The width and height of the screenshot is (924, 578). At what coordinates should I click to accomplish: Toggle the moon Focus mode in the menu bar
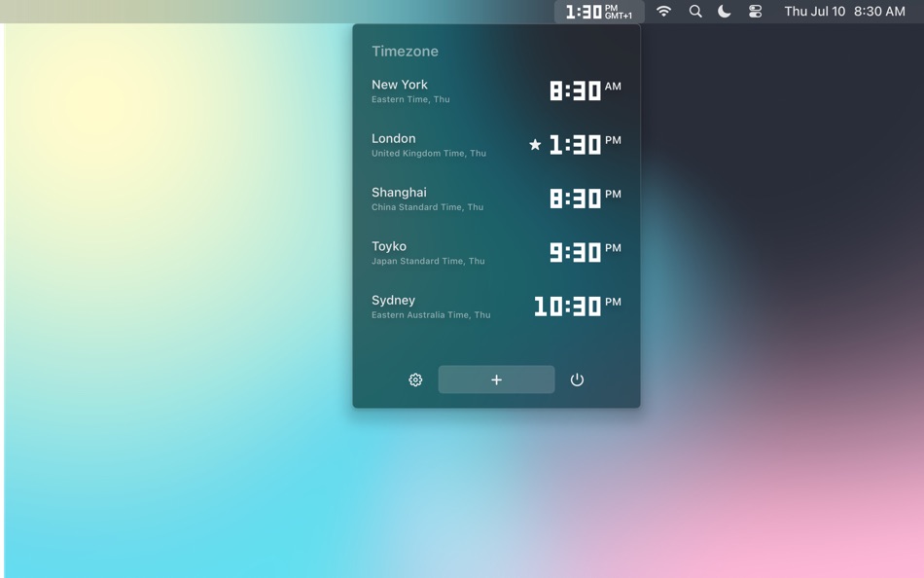point(724,11)
